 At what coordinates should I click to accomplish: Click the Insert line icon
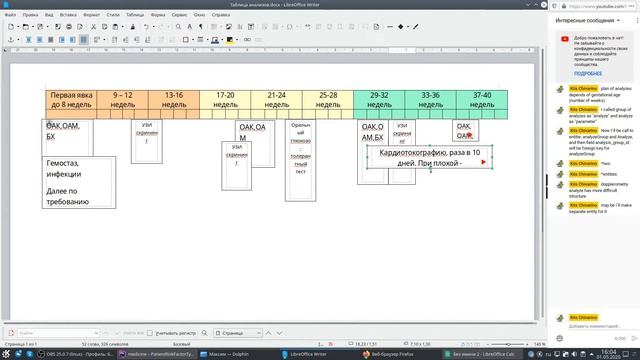[390, 27]
